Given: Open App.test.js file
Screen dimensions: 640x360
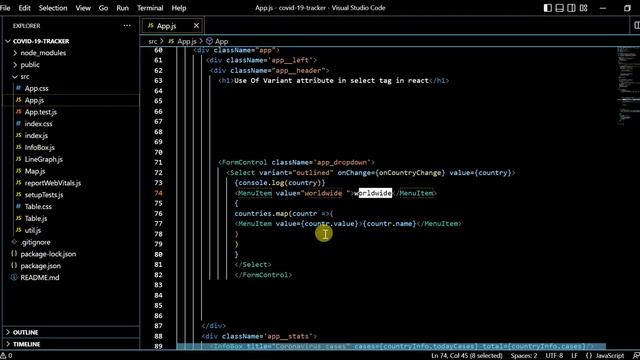Looking at the screenshot, I should [x=40, y=112].
